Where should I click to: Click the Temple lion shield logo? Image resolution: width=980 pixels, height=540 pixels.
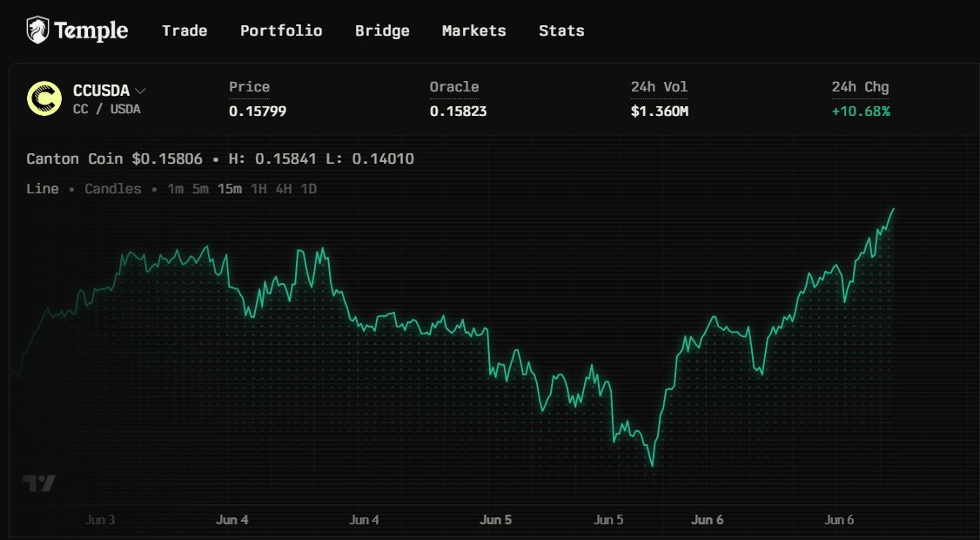37,30
